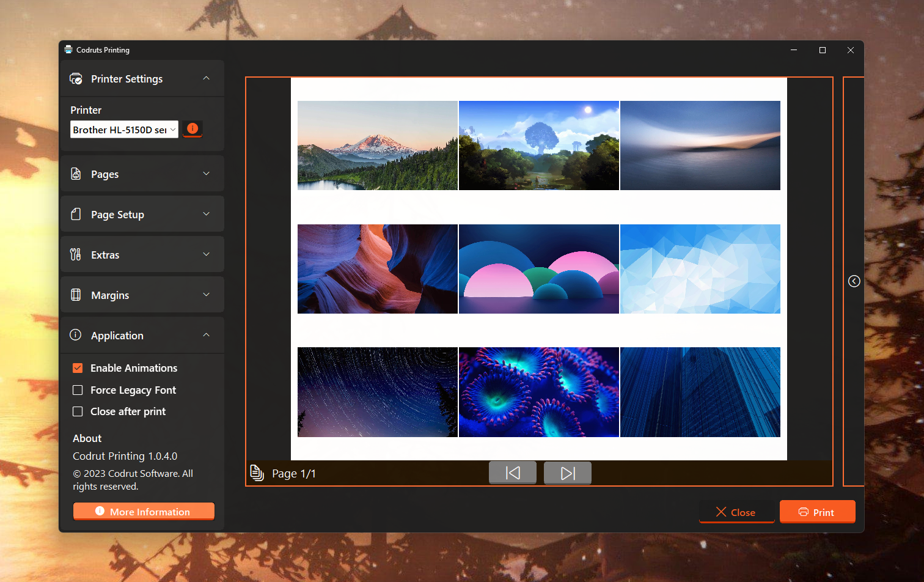
Task: Minimize the Codruts Printing window
Action: (x=794, y=50)
